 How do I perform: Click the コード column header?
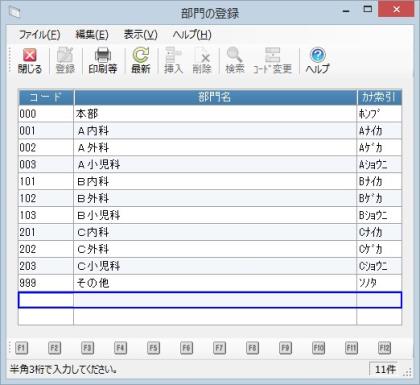[46, 97]
